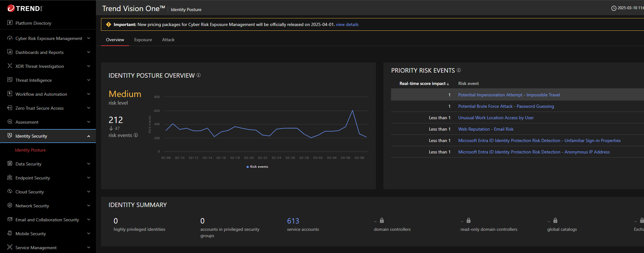The height and width of the screenshot is (253, 644).
Task: Open the Attack tab
Action: coord(168,40)
